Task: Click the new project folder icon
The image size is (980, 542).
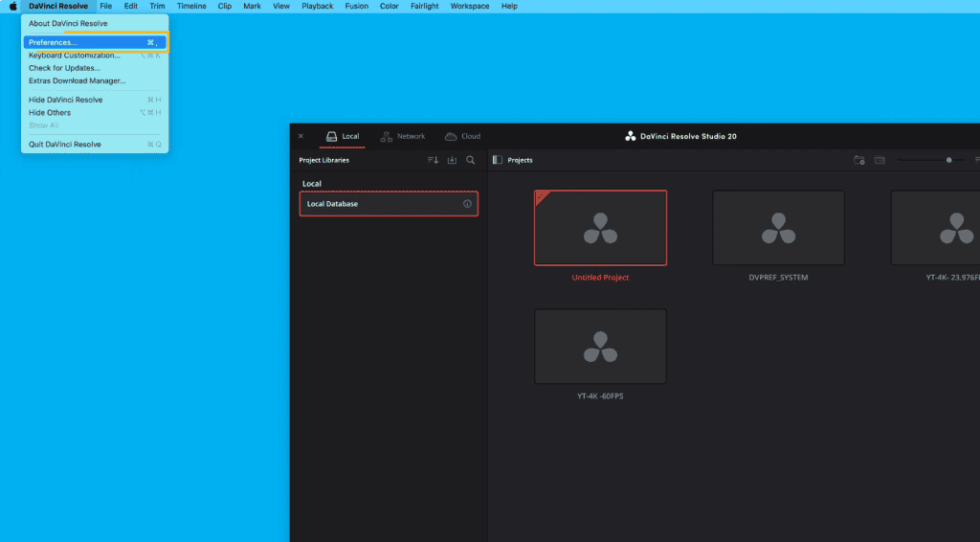Action: [859, 161]
